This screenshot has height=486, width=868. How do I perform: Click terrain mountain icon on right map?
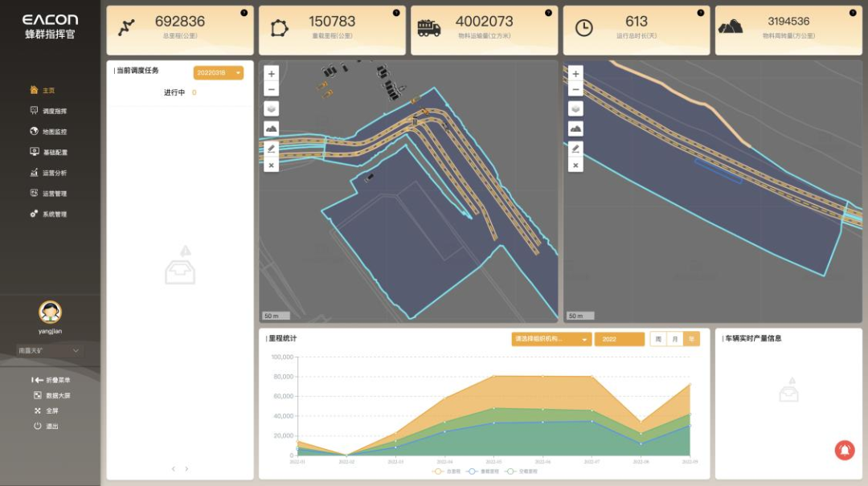pos(575,129)
